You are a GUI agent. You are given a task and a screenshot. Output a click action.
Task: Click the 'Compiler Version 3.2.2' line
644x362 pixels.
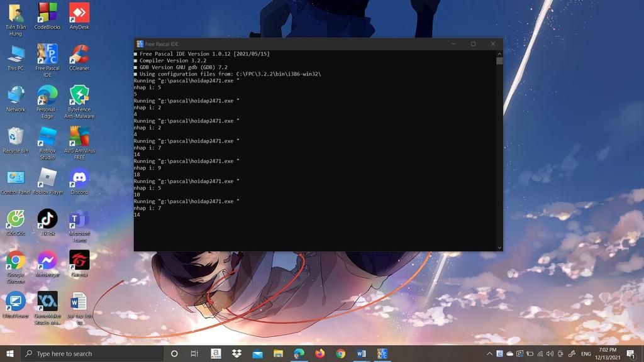click(x=173, y=60)
